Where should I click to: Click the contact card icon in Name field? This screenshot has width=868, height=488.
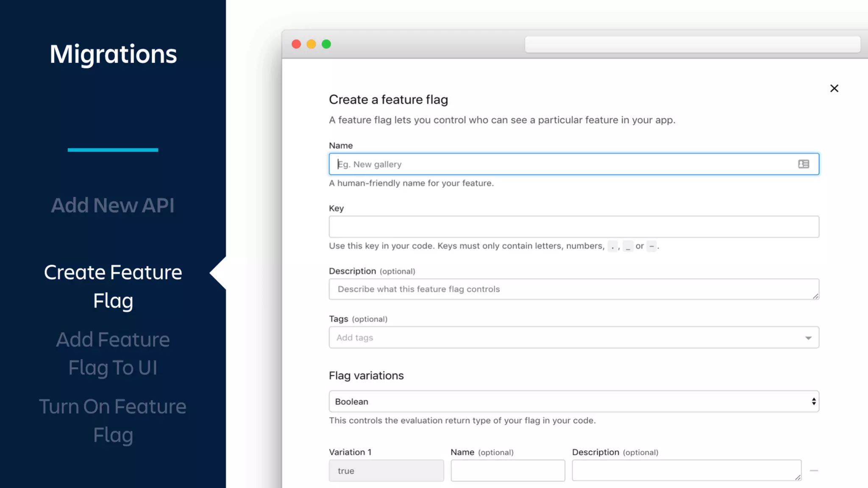click(x=804, y=164)
